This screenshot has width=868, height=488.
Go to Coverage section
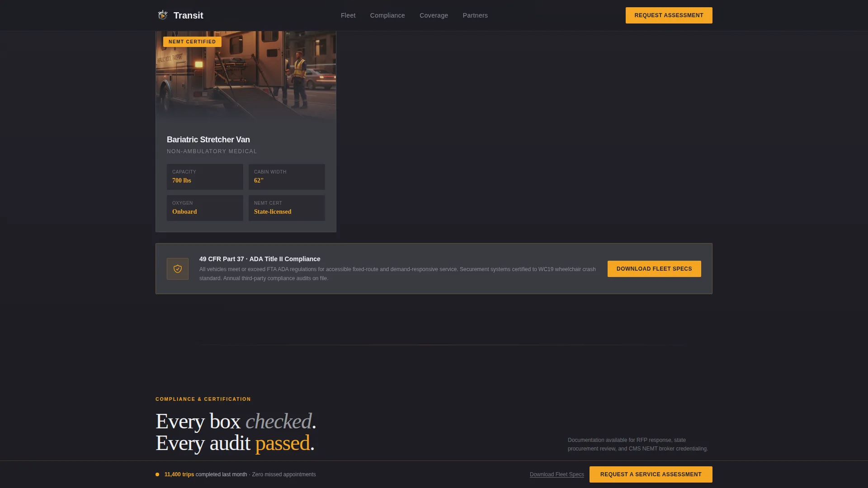click(x=434, y=15)
